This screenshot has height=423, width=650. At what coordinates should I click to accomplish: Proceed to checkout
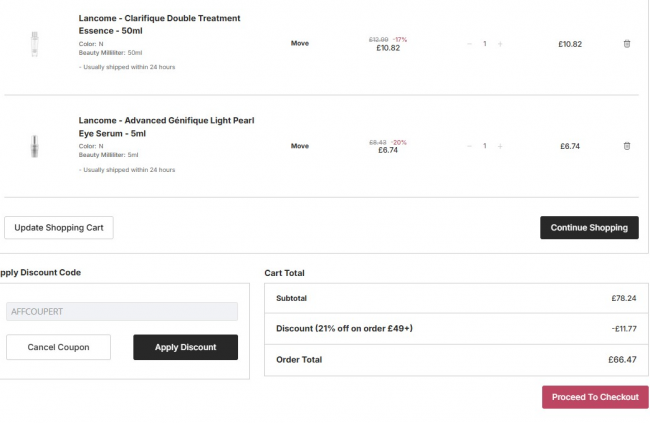[594, 397]
